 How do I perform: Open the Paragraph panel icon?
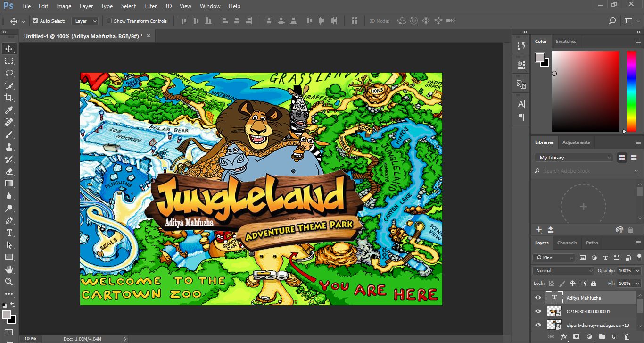(521, 117)
